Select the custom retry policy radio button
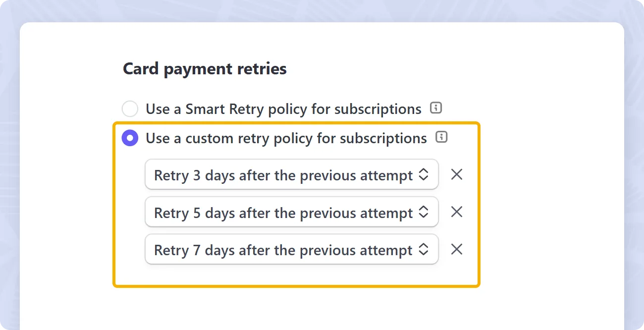This screenshot has width=644, height=330. click(x=130, y=138)
